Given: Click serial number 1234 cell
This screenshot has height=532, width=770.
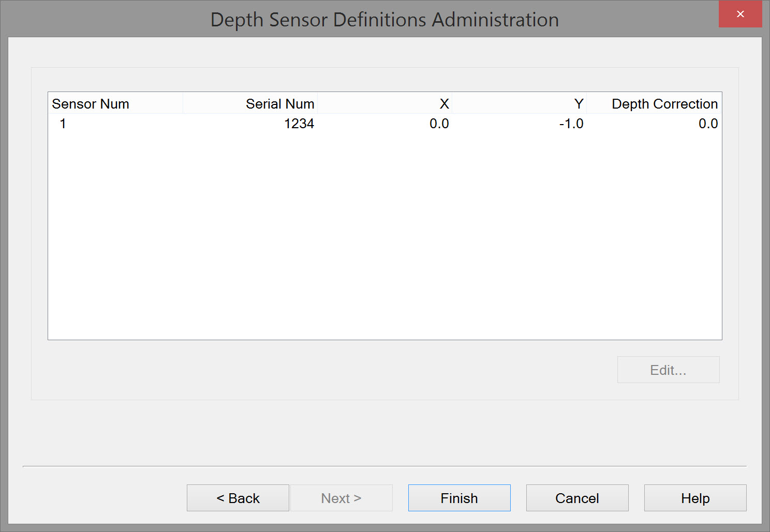Looking at the screenshot, I should coord(299,124).
